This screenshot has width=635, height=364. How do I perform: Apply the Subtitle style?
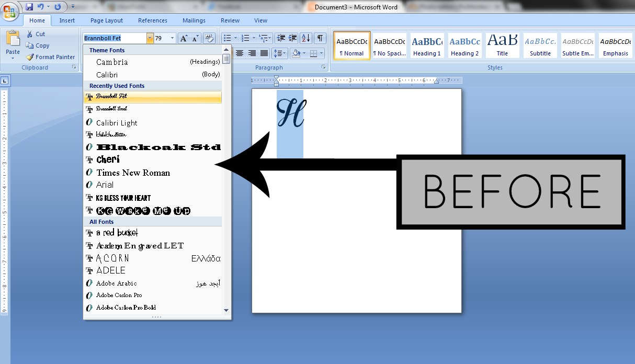click(540, 45)
